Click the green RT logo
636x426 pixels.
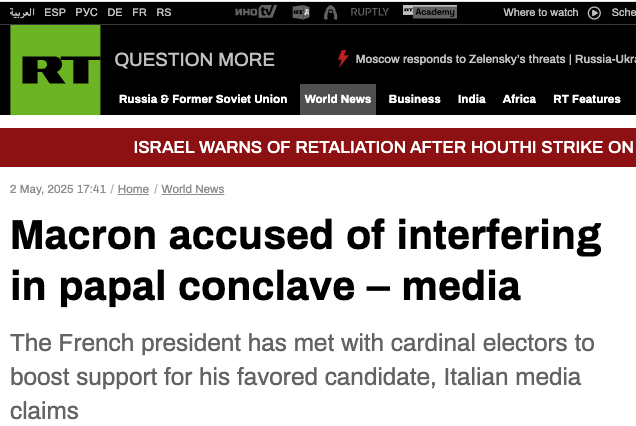(x=55, y=70)
